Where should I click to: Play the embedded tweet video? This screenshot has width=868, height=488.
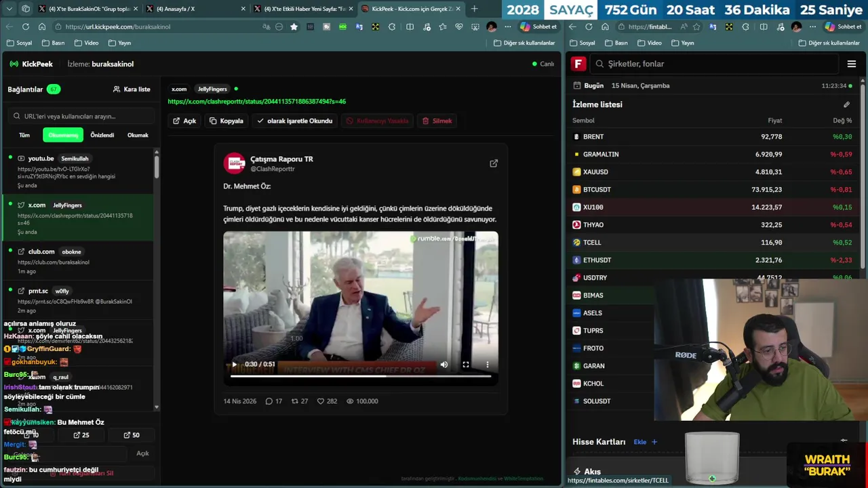click(x=235, y=364)
